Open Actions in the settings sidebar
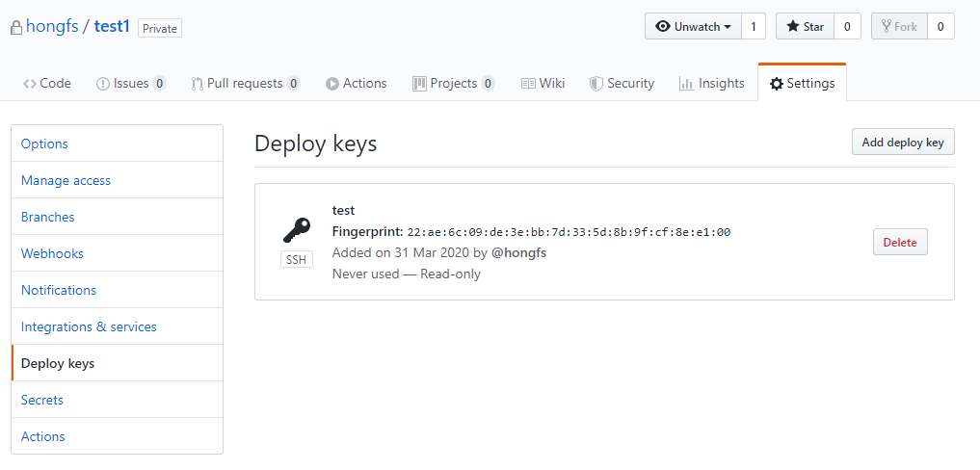980x470 pixels. coord(117,436)
